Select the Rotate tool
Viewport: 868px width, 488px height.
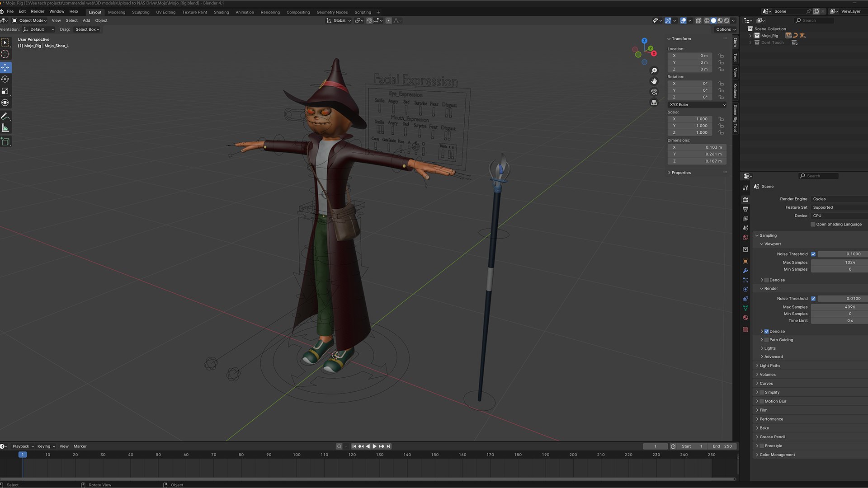click(x=5, y=80)
